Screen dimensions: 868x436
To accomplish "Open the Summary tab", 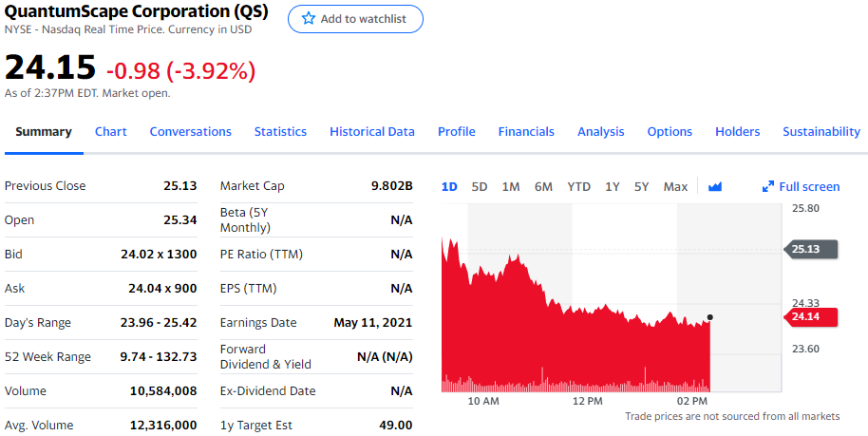I will 44,132.
